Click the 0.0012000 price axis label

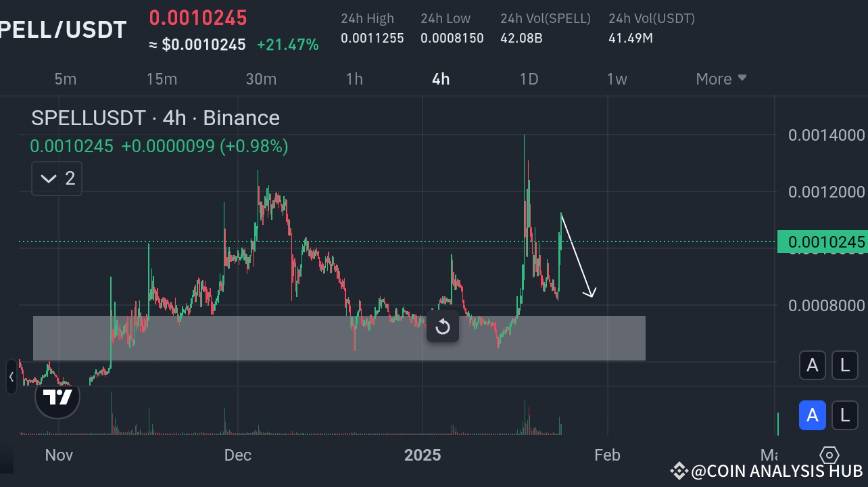827,191
